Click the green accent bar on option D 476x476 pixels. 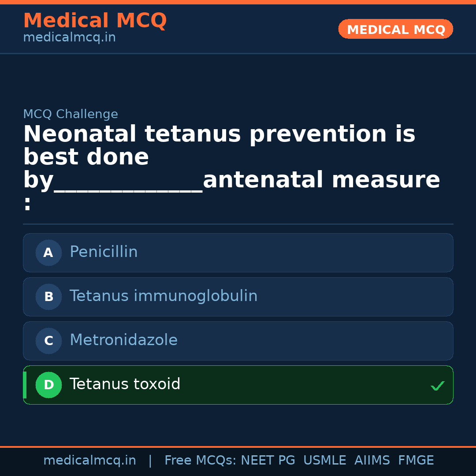tap(25, 385)
